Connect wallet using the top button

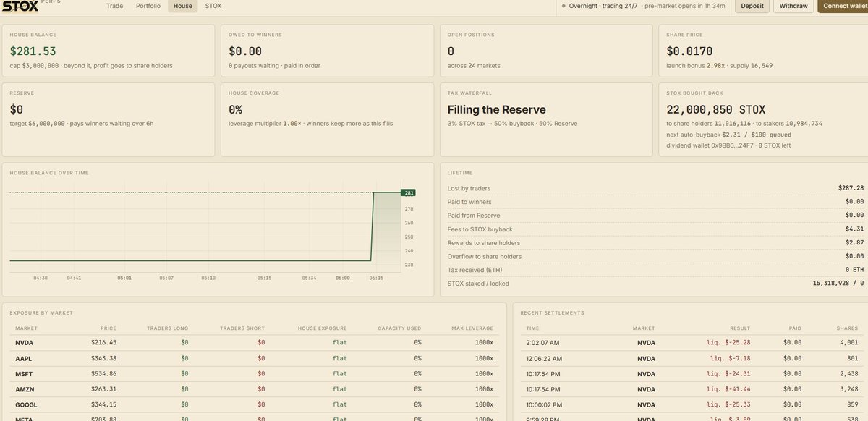click(843, 6)
